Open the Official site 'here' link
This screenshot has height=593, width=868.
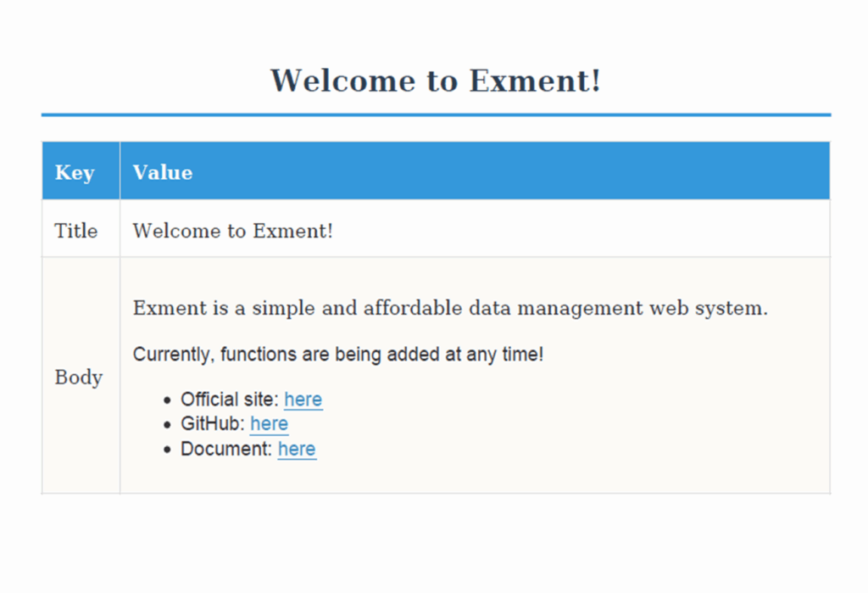[303, 400]
